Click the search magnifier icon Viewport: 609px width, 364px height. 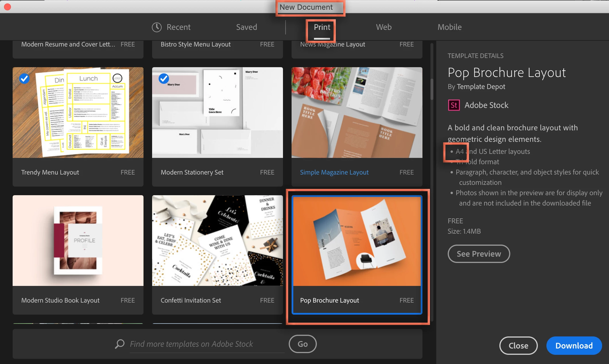(x=120, y=344)
